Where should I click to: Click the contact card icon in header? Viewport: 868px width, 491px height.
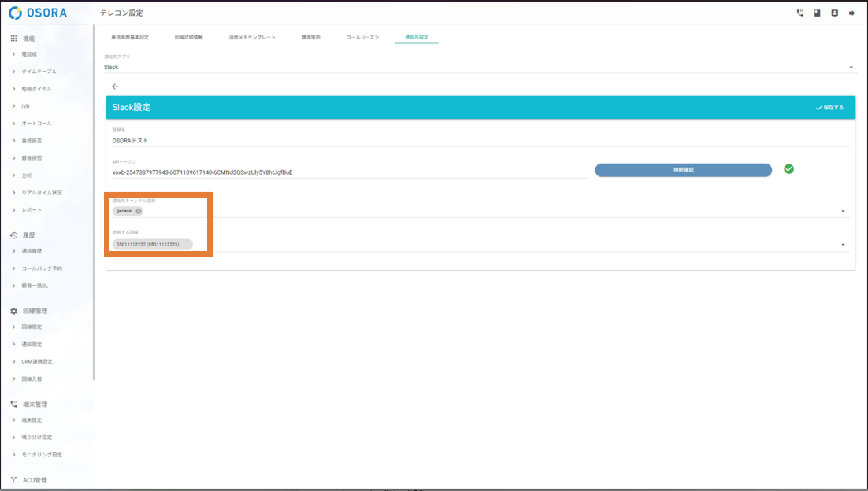click(834, 13)
